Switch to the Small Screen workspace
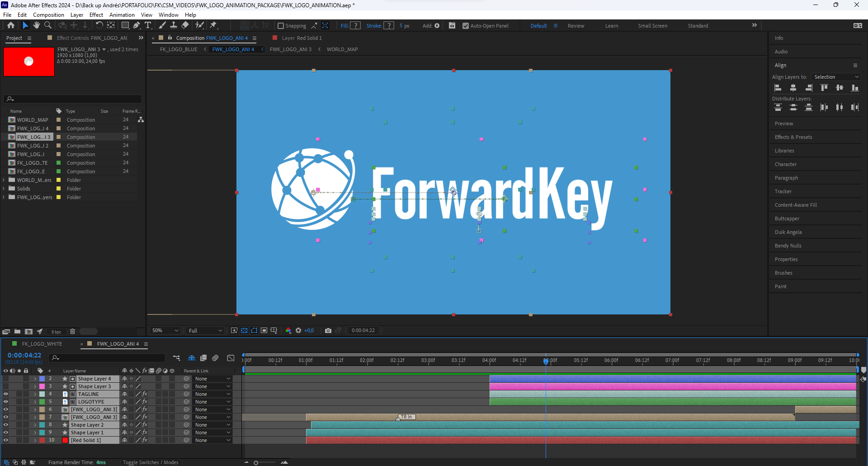 tap(652, 26)
